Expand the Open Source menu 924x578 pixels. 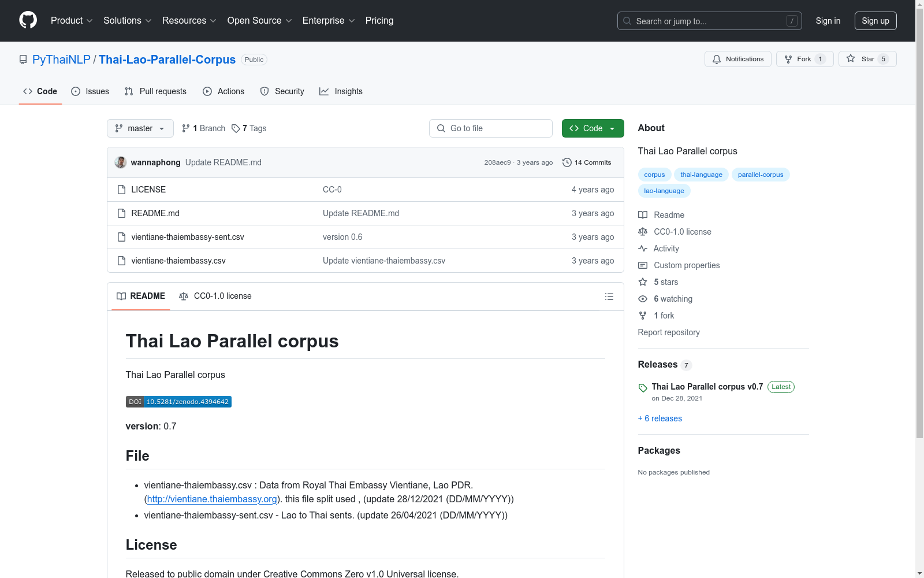(x=260, y=21)
